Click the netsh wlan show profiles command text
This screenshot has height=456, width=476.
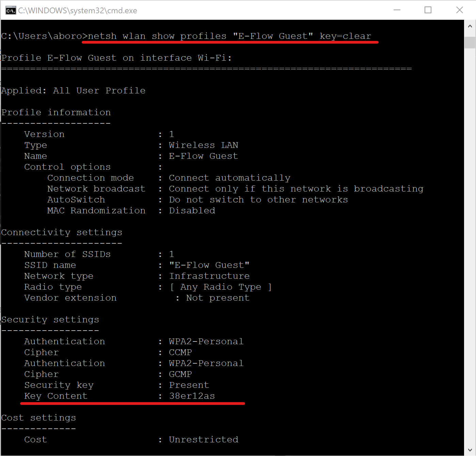229,36
